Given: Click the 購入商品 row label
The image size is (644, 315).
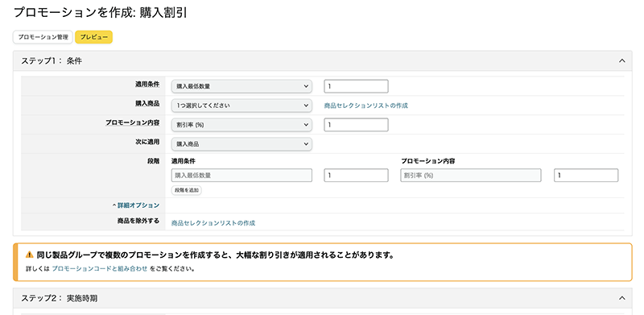Looking at the screenshot, I should pyautogui.click(x=148, y=103).
